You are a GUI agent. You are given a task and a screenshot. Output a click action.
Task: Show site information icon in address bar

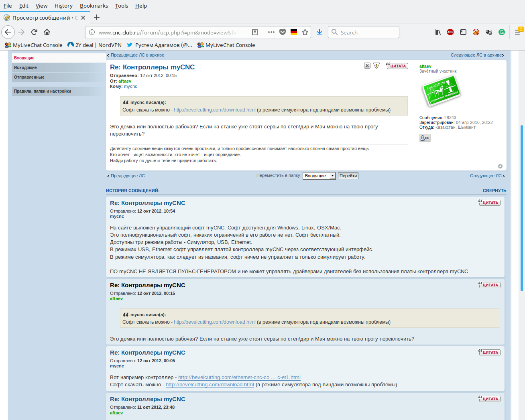click(92, 32)
